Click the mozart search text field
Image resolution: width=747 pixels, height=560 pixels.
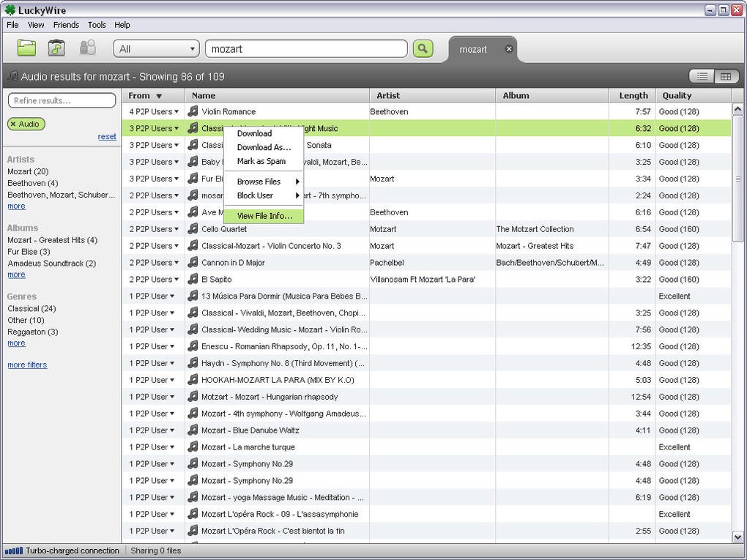click(306, 48)
